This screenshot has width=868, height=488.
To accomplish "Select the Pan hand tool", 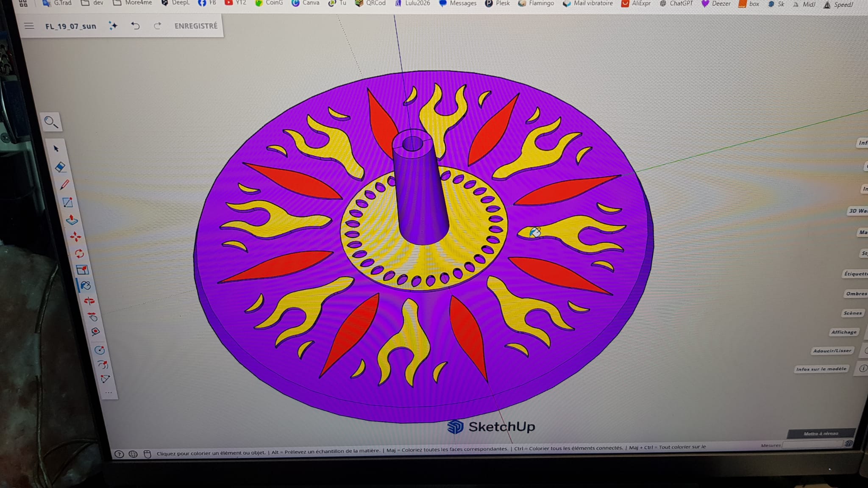I will (x=92, y=316).
